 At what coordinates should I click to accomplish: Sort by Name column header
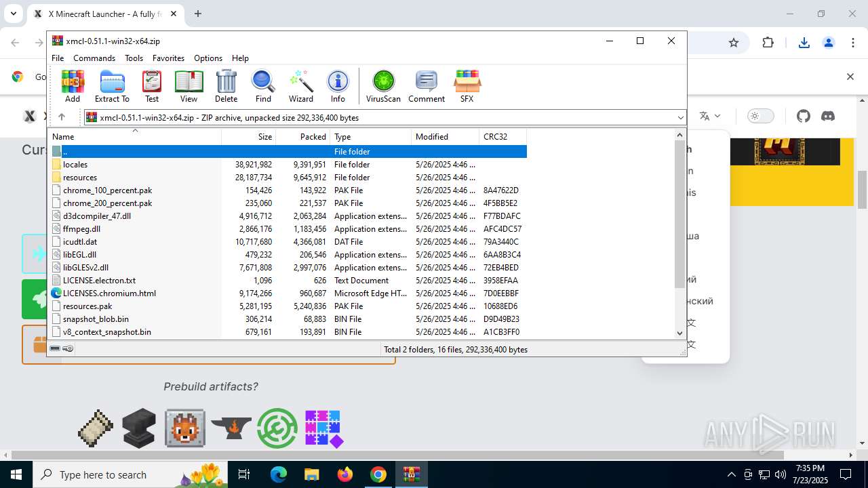click(x=134, y=137)
